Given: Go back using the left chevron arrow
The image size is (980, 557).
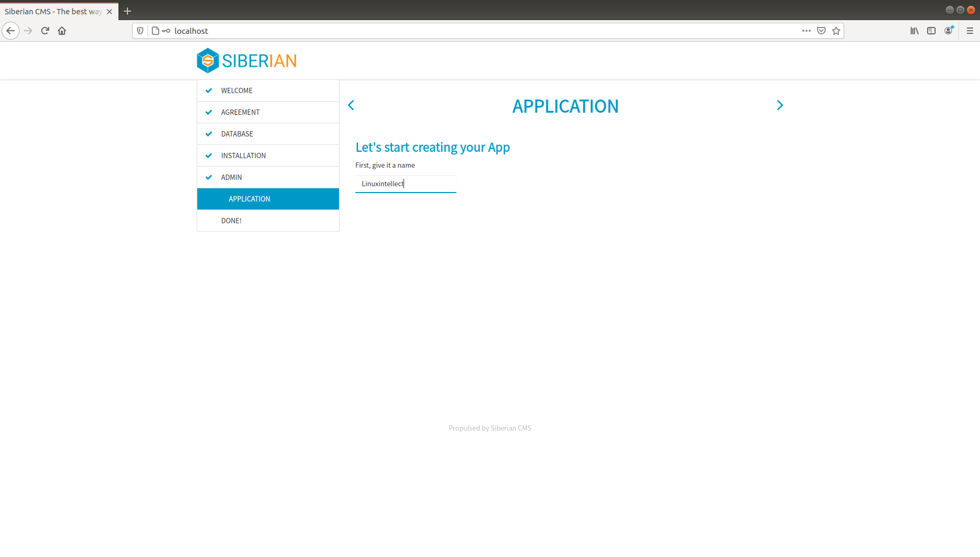Looking at the screenshot, I should pyautogui.click(x=351, y=105).
